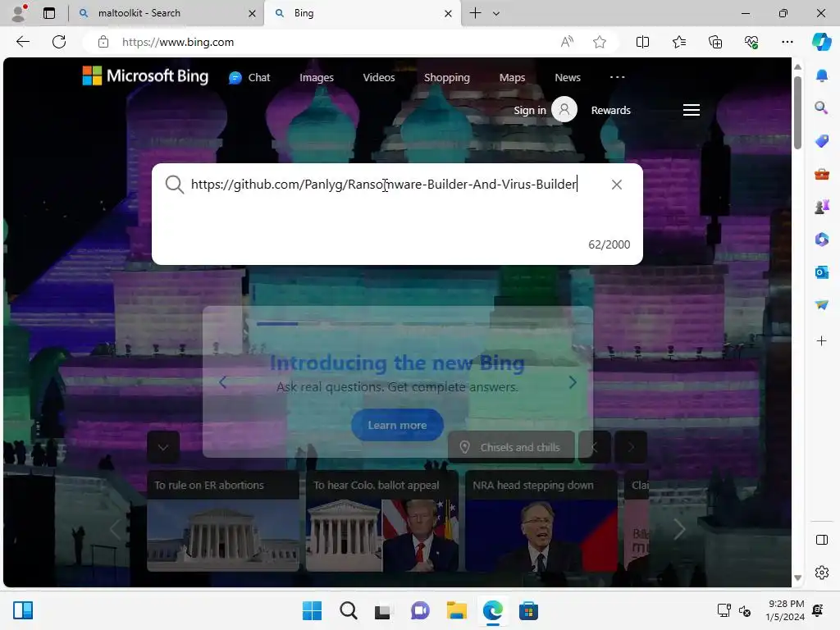The width and height of the screenshot is (840, 630).
Task: Open the sidebar notifications bell
Action: [822, 75]
